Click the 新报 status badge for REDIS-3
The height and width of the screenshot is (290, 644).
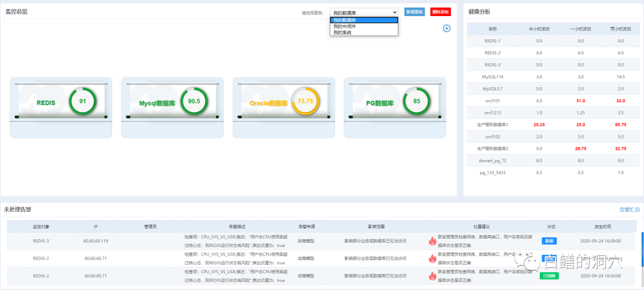pyautogui.click(x=549, y=241)
